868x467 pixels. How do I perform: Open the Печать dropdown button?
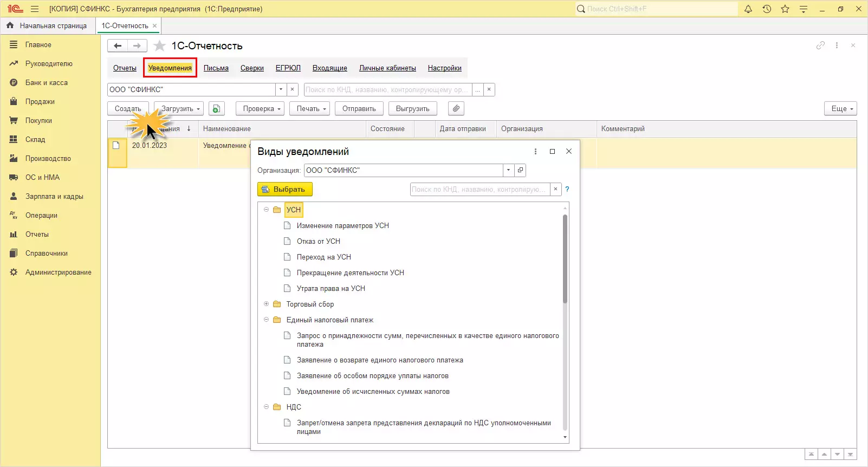[310, 109]
